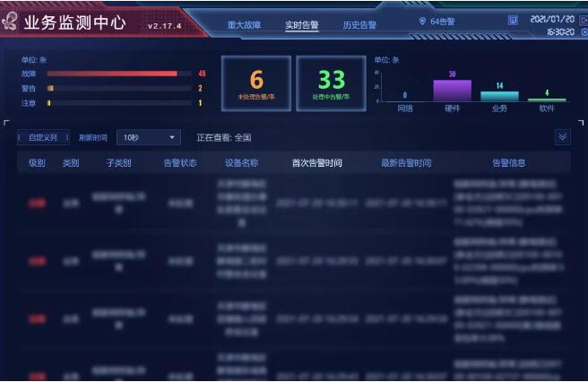Sort by the 类别 column header
This screenshot has height=382, width=588.
71,163
